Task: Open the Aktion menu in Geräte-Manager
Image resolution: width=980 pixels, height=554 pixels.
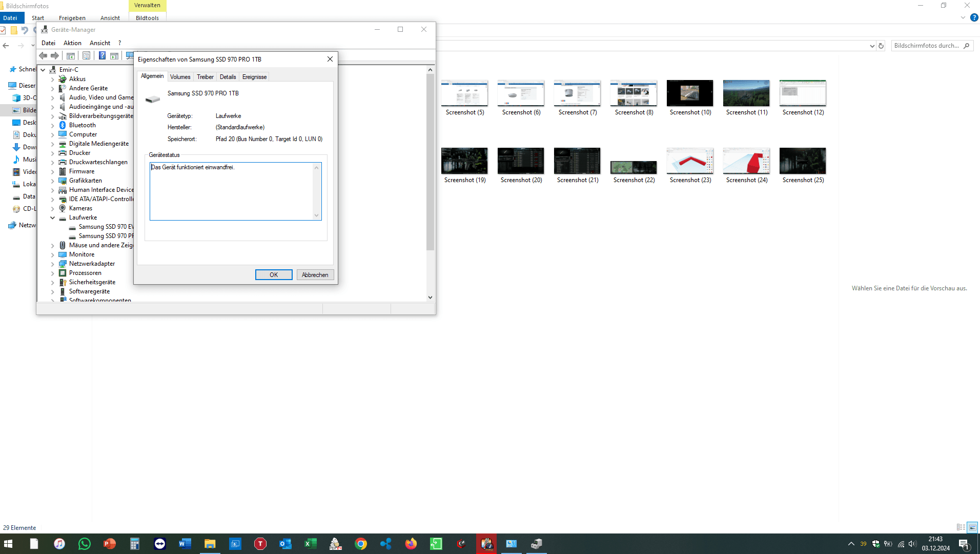Action: [72, 43]
